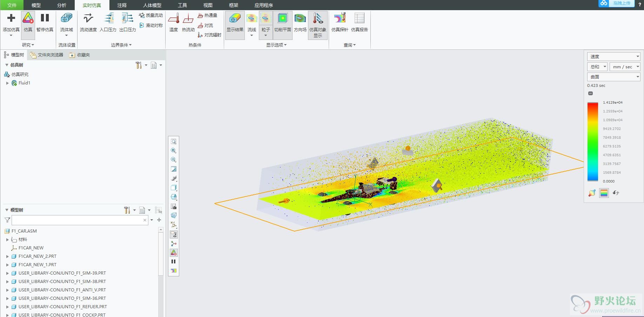Click 添加仿真 (Add Simulation) plus icon
This screenshot has height=317, width=644.
pos(11,18)
